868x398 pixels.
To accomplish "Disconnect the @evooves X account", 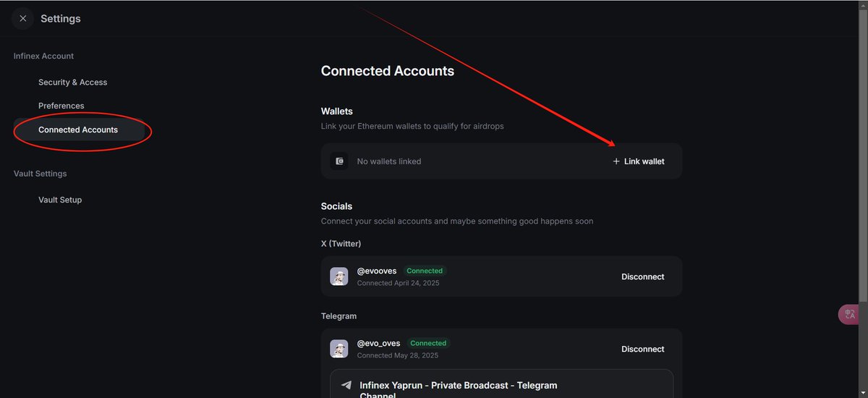I will click(642, 276).
